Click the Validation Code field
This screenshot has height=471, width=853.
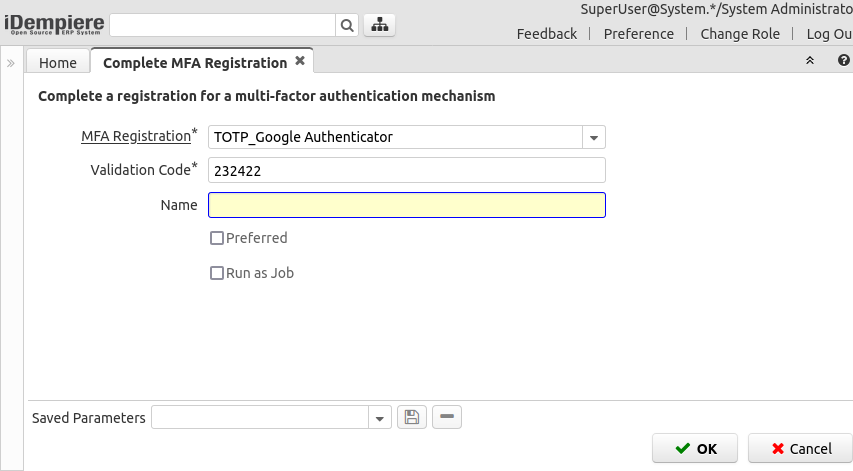(x=406, y=171)
